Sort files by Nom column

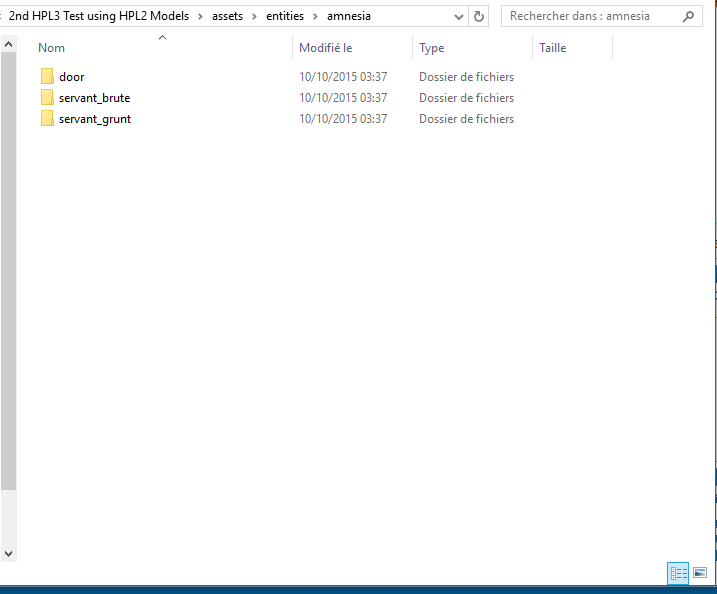(52, 48)
